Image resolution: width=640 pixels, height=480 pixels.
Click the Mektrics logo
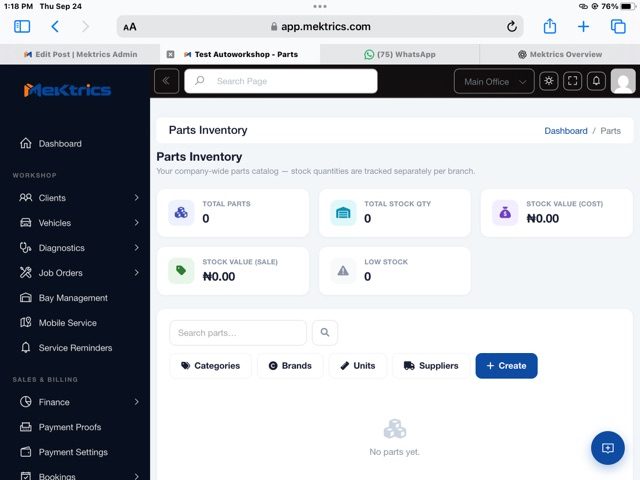[x=67, y=89]
